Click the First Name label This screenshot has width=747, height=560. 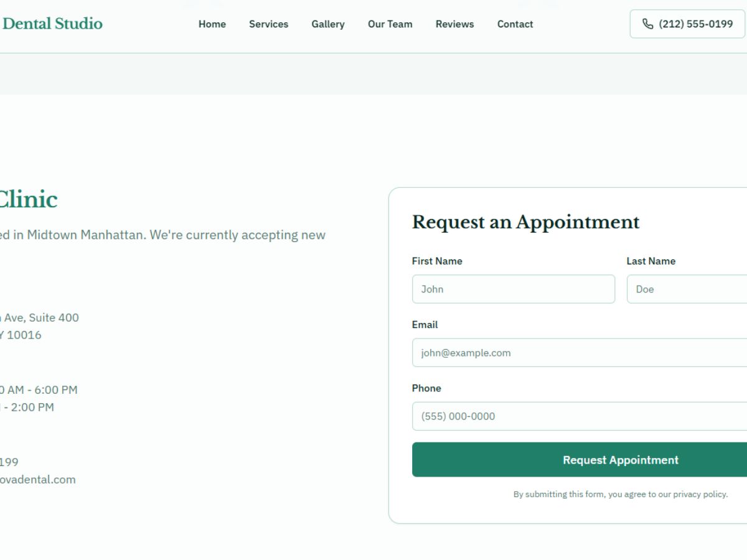click(437, 261)
